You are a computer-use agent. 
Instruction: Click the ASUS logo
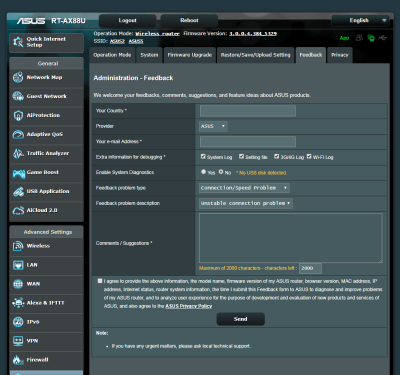[x=31, y=21]
